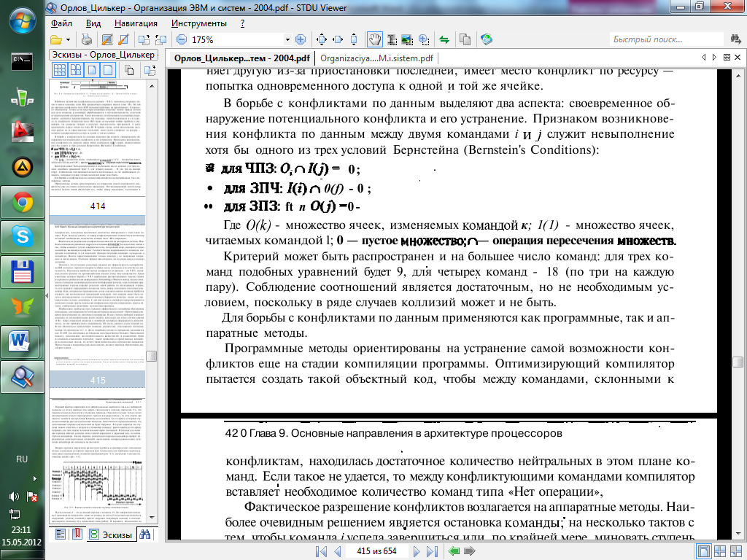Click the Quick search input field

(667, 39)
